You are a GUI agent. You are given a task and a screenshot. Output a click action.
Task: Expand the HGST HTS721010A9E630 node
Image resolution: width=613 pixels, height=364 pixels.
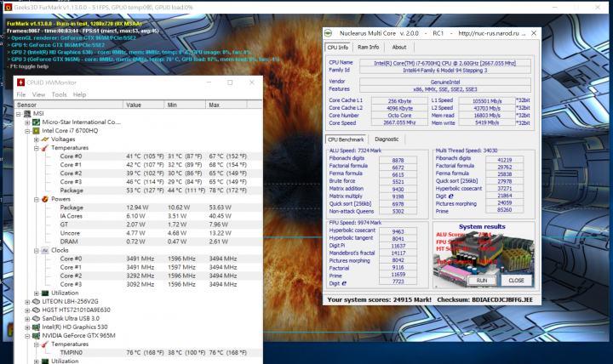27,310
